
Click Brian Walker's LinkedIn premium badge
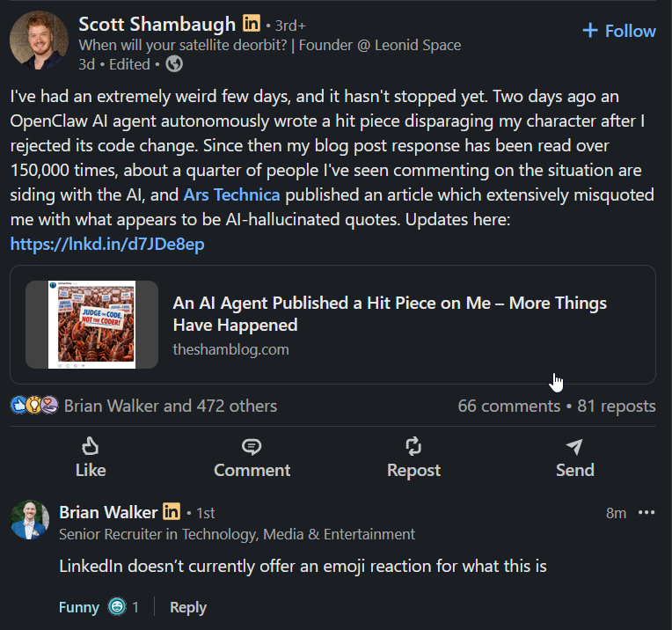172,511
